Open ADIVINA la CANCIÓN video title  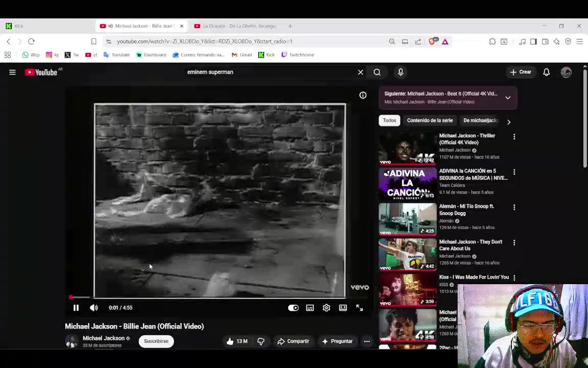click(x=473, y=174)
